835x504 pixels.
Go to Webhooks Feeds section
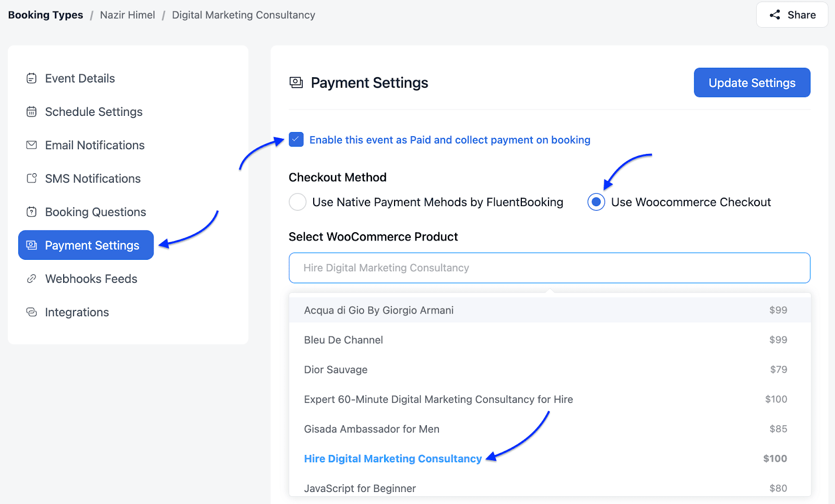click(x=91, y=279)
